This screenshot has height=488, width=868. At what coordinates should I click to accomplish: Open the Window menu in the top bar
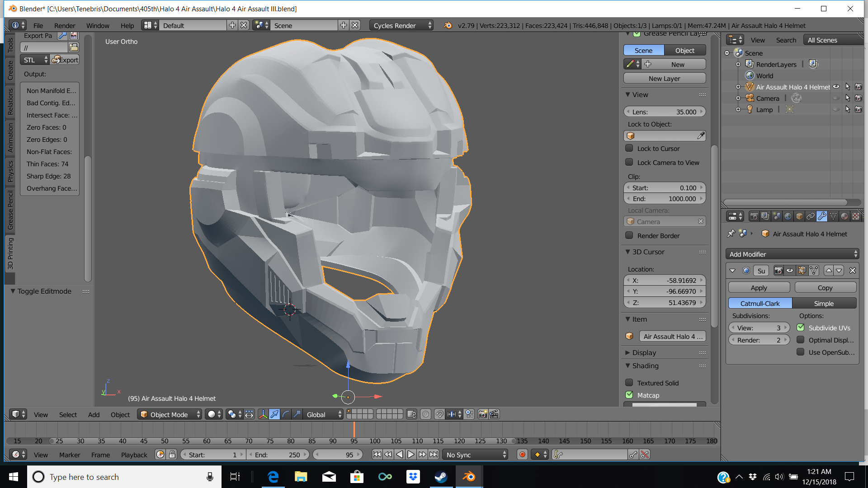coord(98,25)
